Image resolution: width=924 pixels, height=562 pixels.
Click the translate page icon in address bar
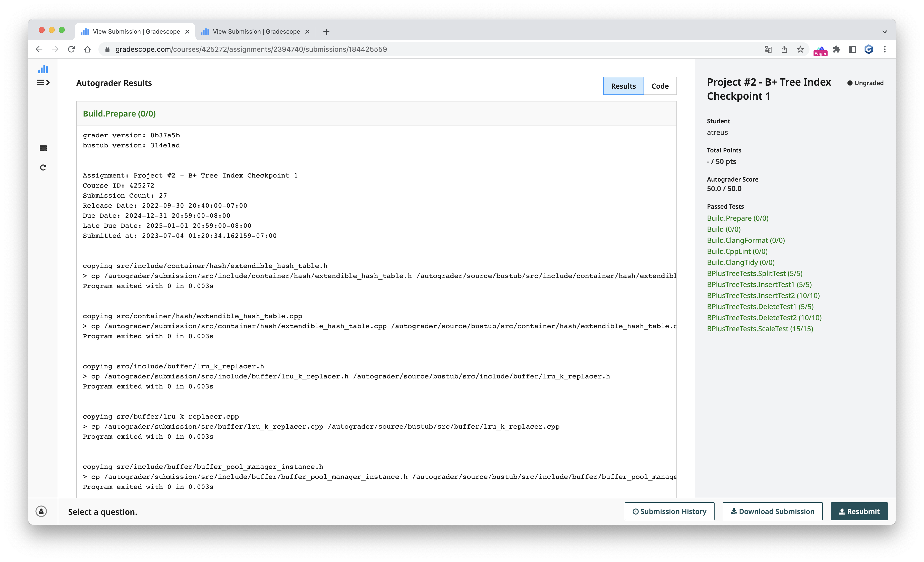[x=768, y=49]
